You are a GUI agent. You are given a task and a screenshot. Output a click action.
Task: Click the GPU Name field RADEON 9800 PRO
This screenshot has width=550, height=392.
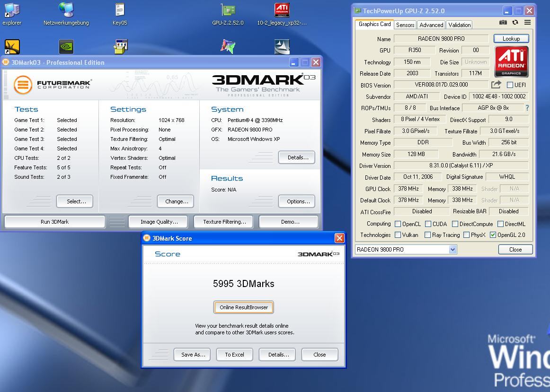(x=441, y=38)
